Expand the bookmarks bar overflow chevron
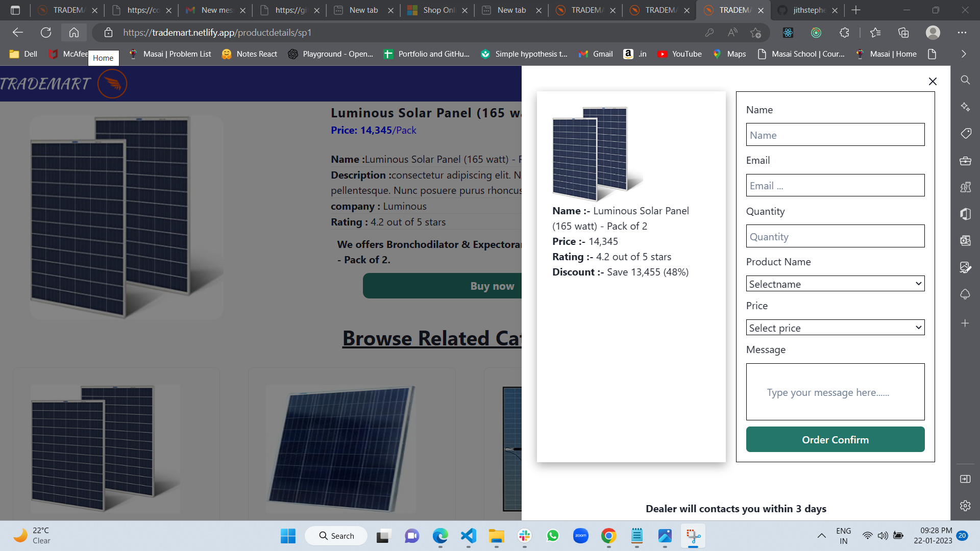The image size is (980, 551). (964, 54)
